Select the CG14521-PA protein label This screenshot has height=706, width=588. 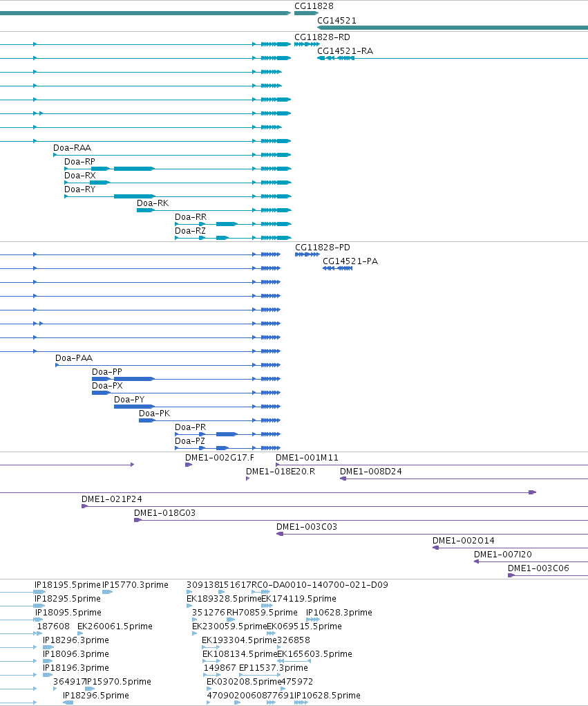click(x=350, y=261)
